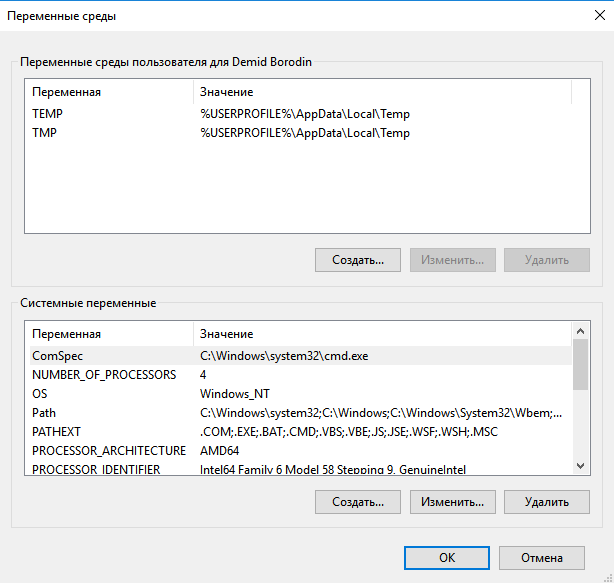Click the system variables Изменить... button
614x583 pixels.
tap(452, 501)
